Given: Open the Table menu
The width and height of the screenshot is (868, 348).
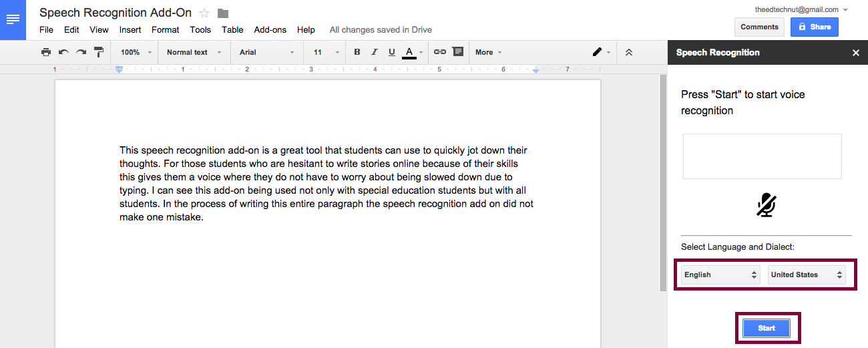Looking at the screenshot, I should 232,29.
